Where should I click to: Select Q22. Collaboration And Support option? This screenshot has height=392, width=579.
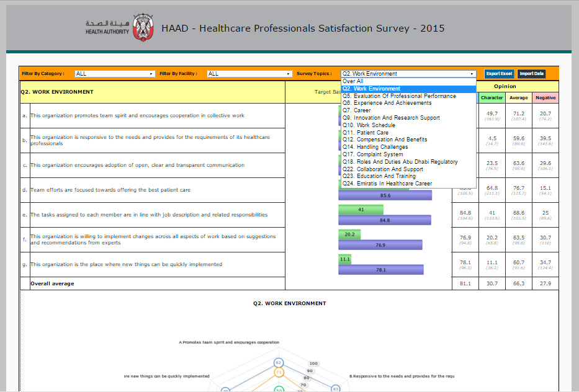point(408,169)
